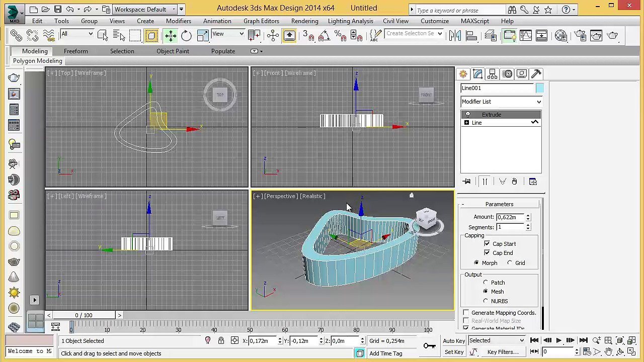The height and width of the screenshot is (362, 644).
Task: Toggle the Cap End checkbox
Action: tap(487, 253)
